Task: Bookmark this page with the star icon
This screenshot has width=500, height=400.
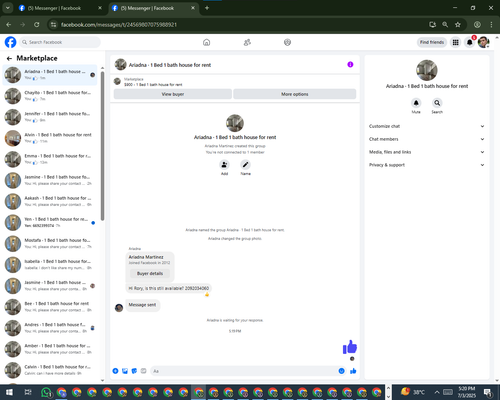Action: (x=458, y=24)
